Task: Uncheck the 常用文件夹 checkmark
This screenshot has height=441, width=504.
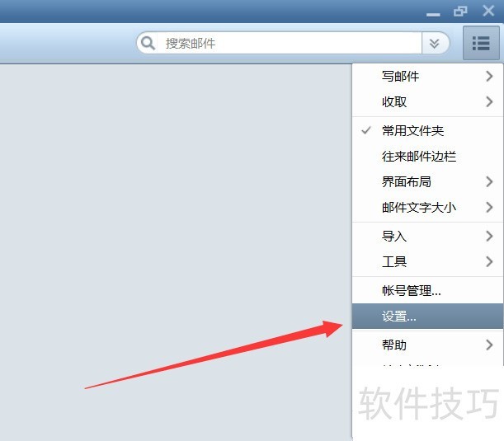Action: [366, 130]
